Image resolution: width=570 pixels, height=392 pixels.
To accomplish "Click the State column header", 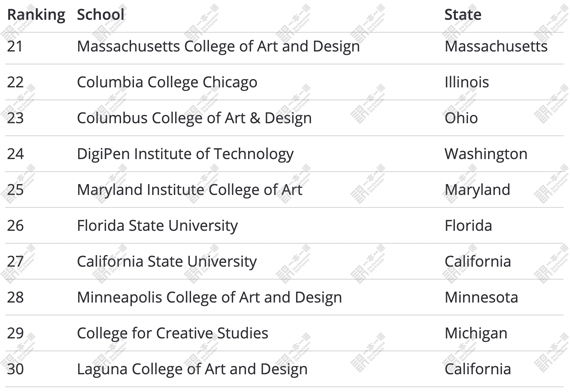I will (x=463, y=15).
